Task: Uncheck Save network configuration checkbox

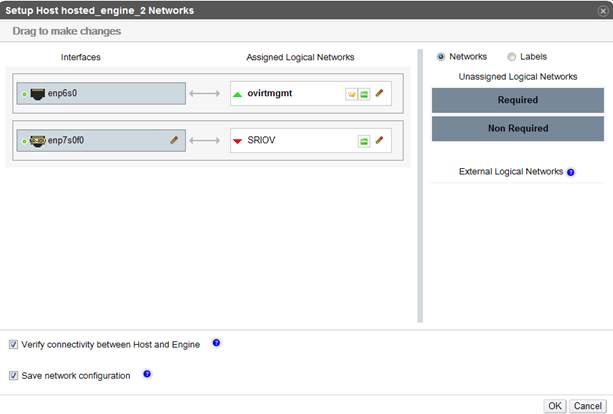Action: [x=13, y=375]
